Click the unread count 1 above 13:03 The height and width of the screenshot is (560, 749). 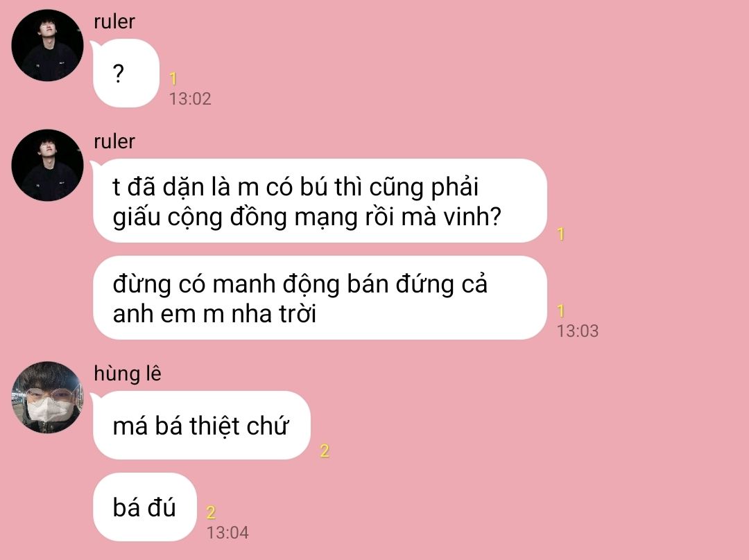(561, 310)
